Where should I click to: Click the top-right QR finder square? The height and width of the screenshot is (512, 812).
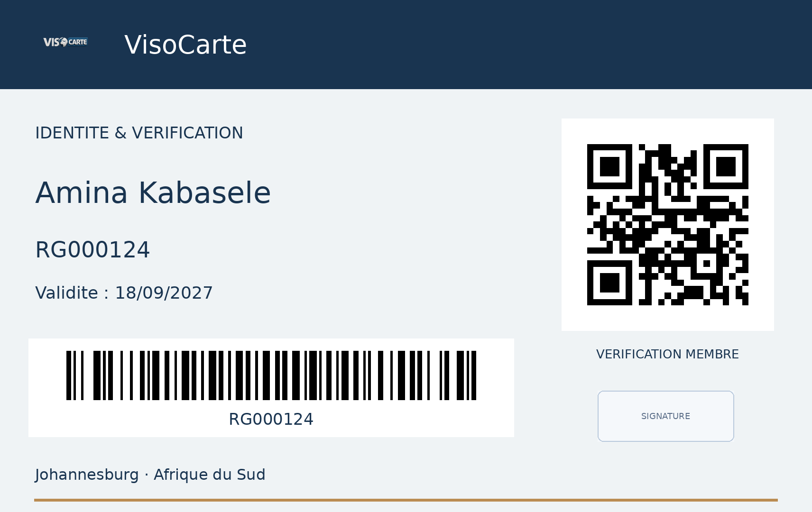[726, 167]
